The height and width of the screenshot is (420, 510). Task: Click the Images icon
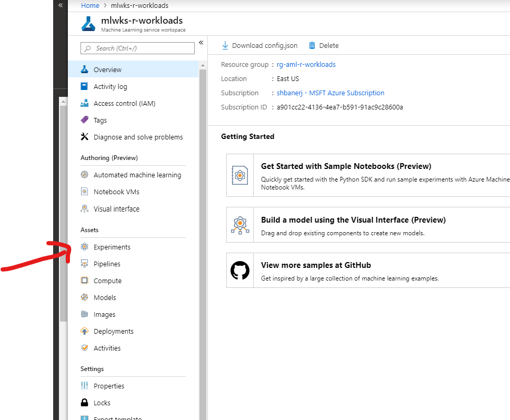click(x=85, y=314)
